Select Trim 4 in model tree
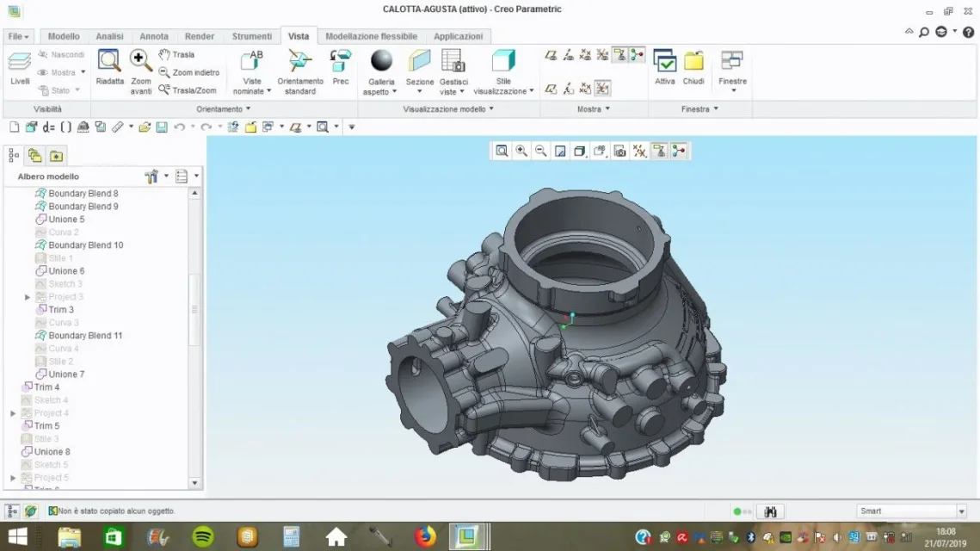 coord(46,387)
